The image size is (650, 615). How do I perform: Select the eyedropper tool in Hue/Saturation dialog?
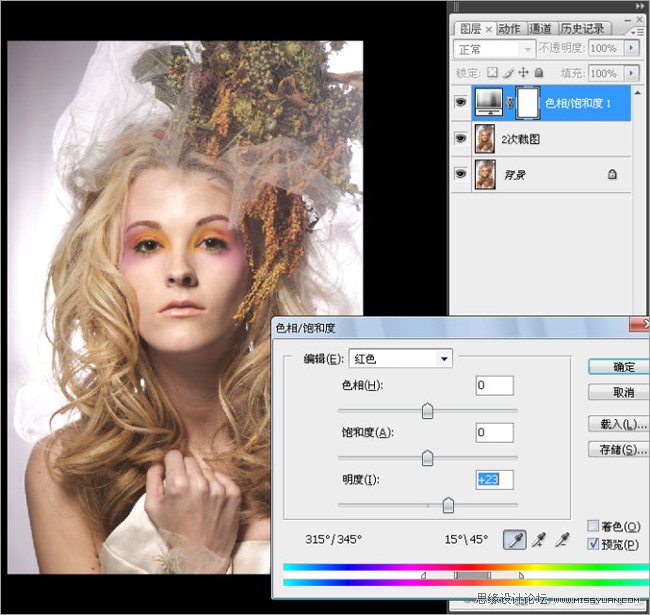pyautogui.click(x=516, y=540)
